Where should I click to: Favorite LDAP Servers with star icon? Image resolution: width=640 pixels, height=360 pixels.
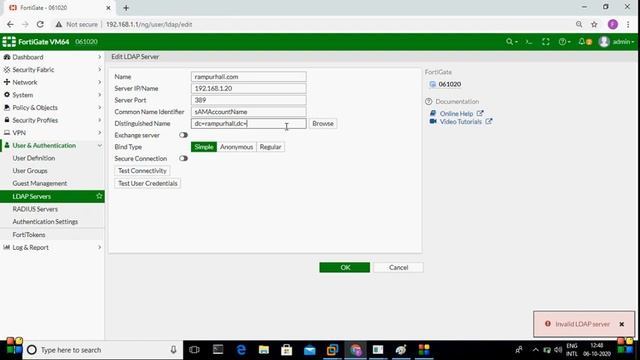pyautogui.click(x=99, y=196)
